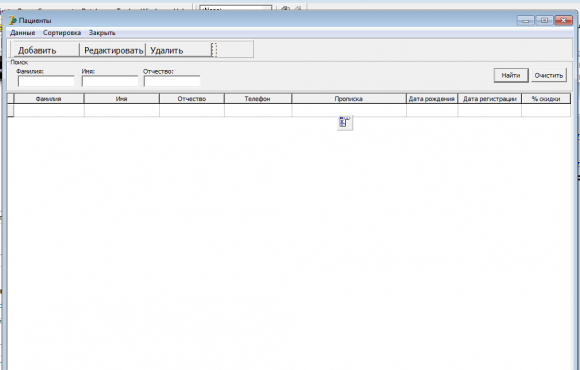Click the Телефон column header
The width and height of the screenshot is (580, 370).
coord(258,99)
